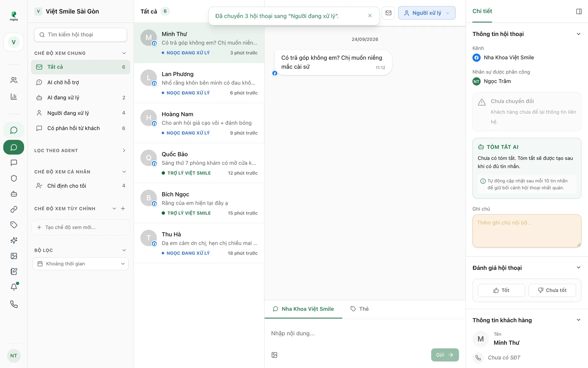Open the phone call icon in sidebar
The height and width of the screenshot is (368, 588).
tap(14, 304)
